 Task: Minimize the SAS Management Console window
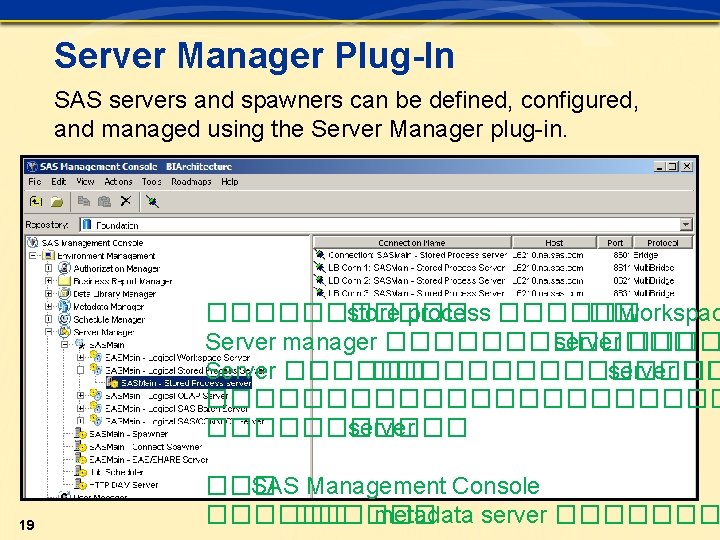click(x=660, y=166)
